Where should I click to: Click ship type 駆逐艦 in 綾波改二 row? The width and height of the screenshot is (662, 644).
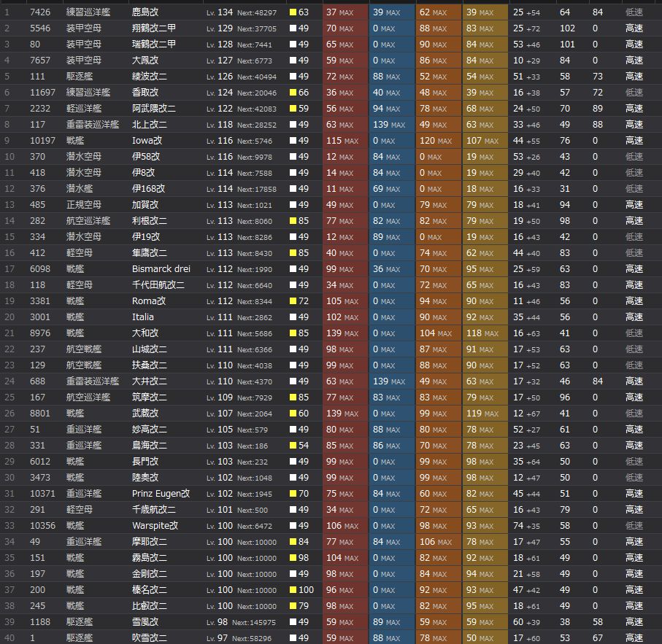click(x=80, y=77)
